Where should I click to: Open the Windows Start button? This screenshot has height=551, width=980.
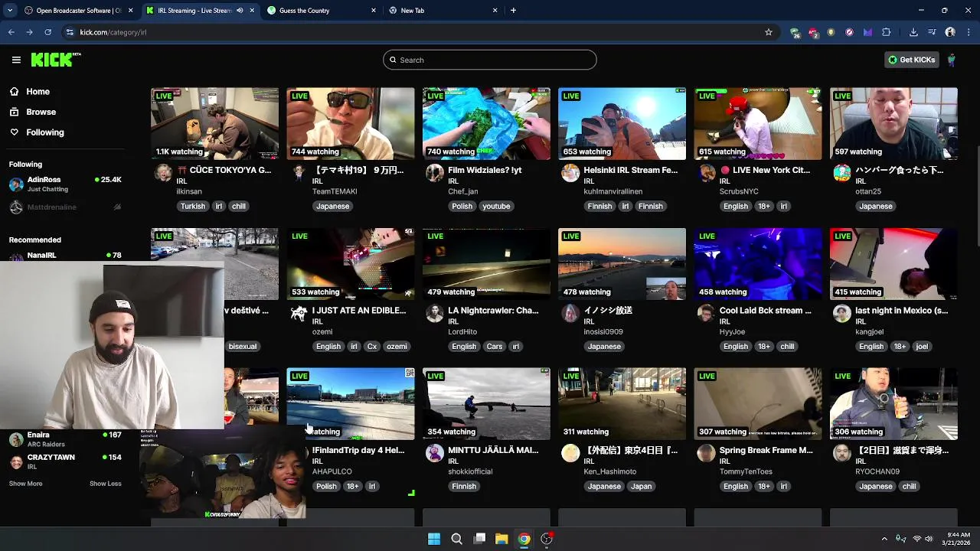[x=434, y=539]
